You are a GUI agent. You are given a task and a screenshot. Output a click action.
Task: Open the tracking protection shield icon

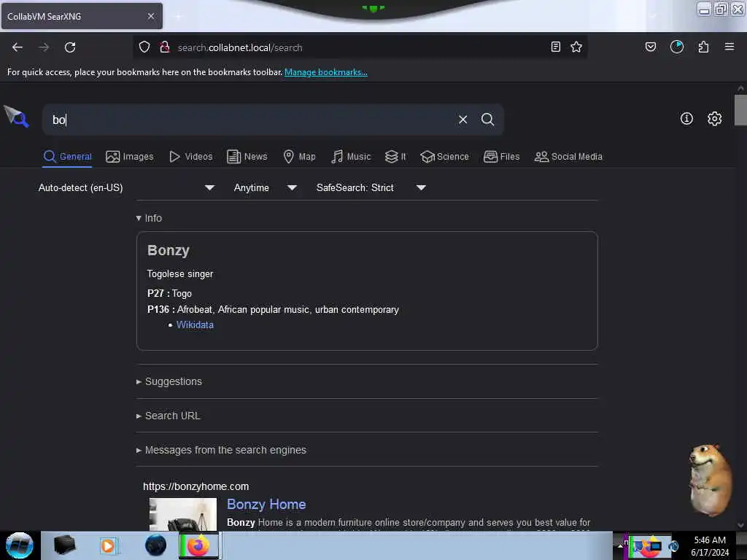(x=144, y=47)
